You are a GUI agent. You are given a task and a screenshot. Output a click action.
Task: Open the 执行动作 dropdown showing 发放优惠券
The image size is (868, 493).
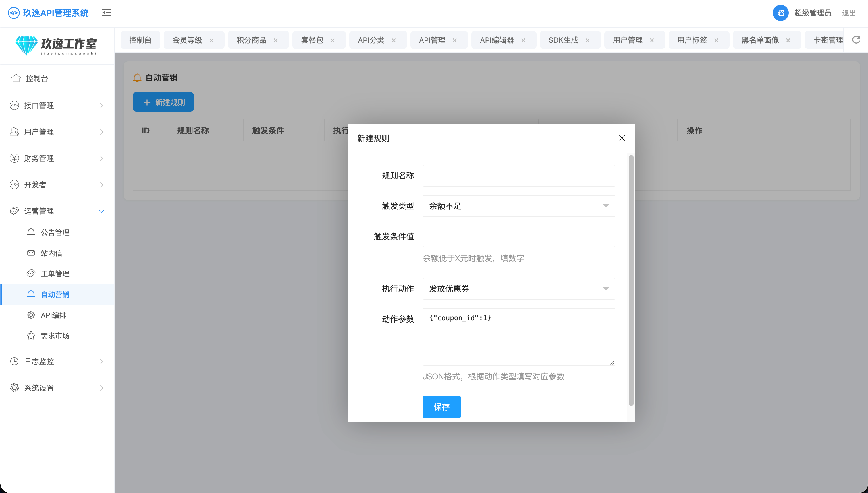coord(519,288)
